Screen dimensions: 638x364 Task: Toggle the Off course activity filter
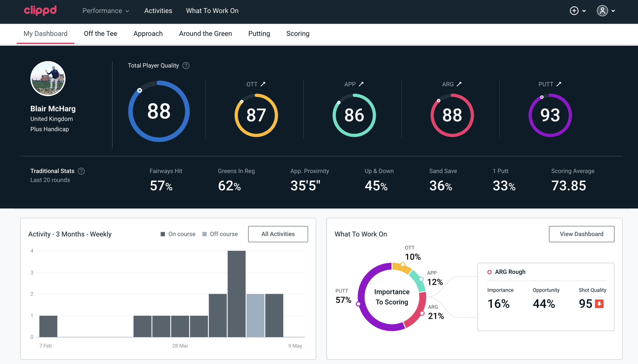pos(219,234)
